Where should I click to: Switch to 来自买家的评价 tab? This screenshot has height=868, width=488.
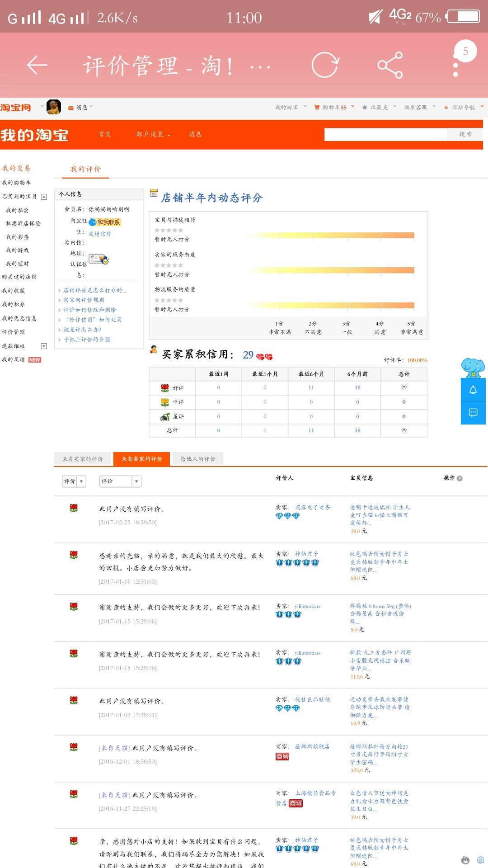[83, 459]
